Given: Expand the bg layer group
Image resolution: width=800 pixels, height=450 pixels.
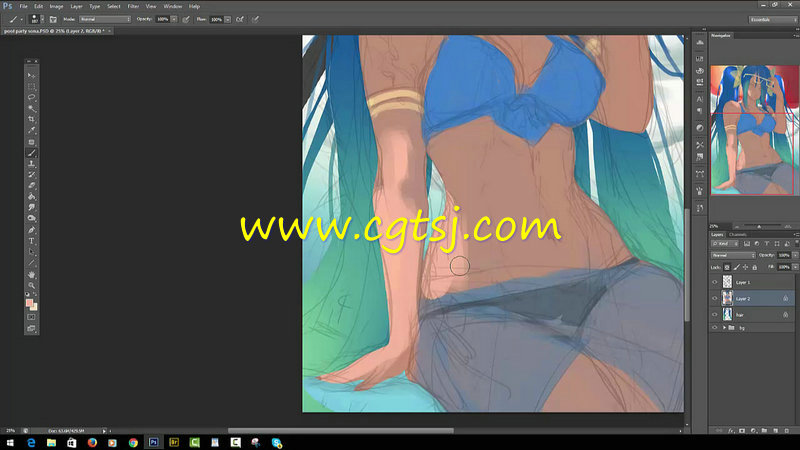Looking at the screenshot, I should [724, 328].
